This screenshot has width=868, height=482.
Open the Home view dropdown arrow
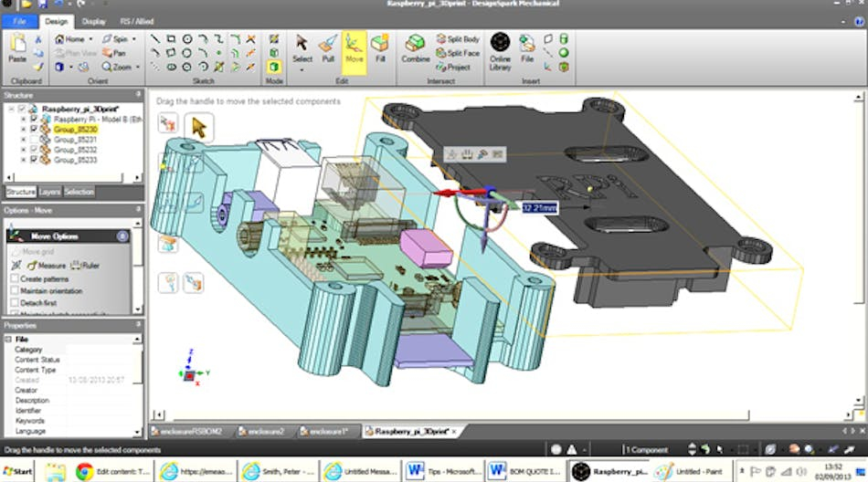[90, 39]
